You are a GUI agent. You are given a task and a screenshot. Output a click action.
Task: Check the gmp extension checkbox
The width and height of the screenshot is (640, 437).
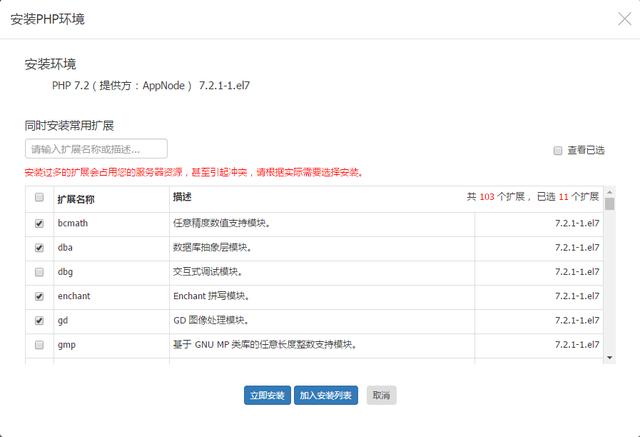39,345
